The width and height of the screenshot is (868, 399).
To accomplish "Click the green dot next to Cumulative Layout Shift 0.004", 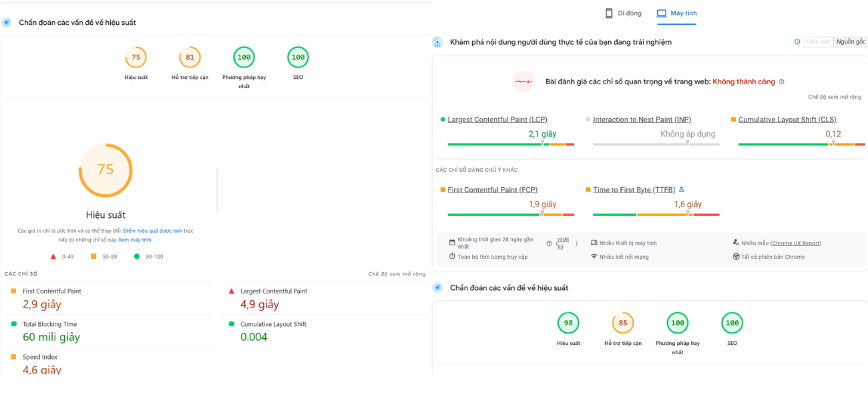I will pos(230,323).
